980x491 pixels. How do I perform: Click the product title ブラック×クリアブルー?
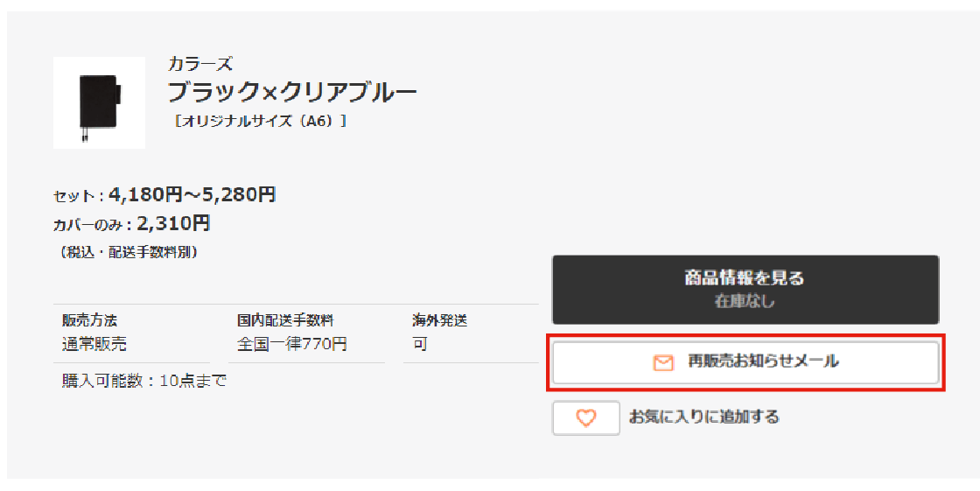point(292,91)
